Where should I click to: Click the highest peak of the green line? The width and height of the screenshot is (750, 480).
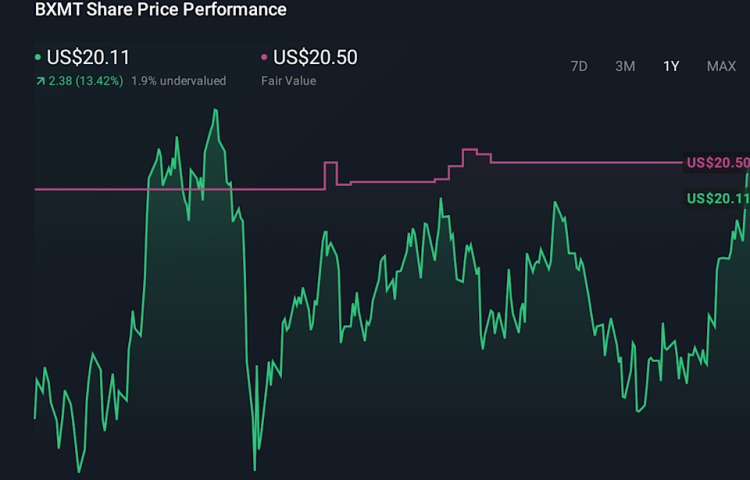215,110
